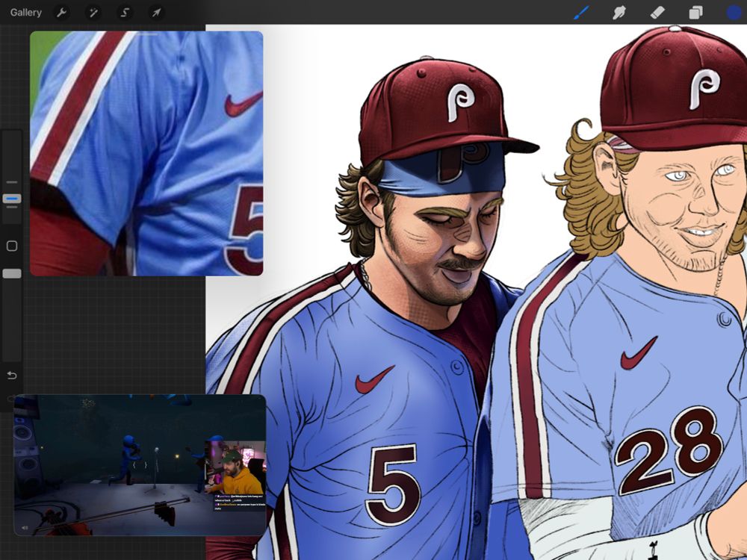This screenshot has width=747, height=560.
Task: Return to the Gallery
Action: point(25,13)
